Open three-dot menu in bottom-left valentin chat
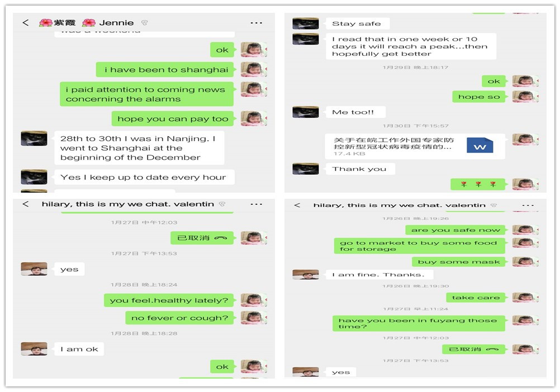Viewport: 560px width, 392px height. [x=256, y=204]
